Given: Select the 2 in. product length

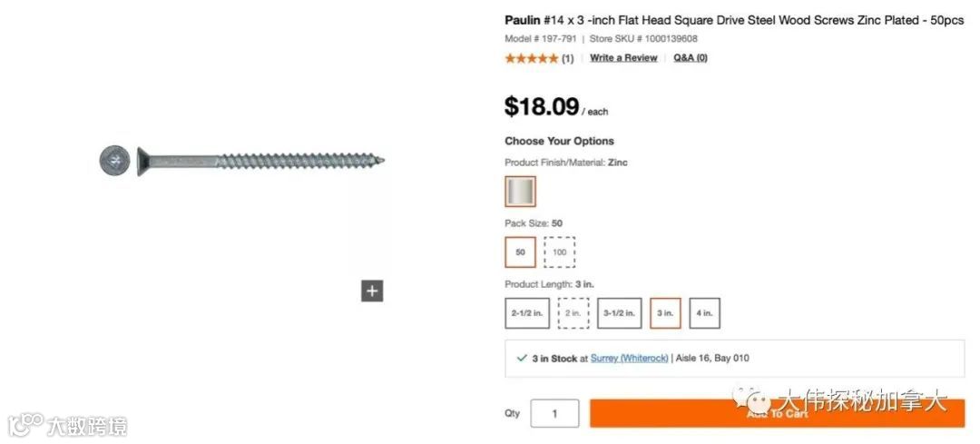Looking at the screenshot, I should point(573,313).
